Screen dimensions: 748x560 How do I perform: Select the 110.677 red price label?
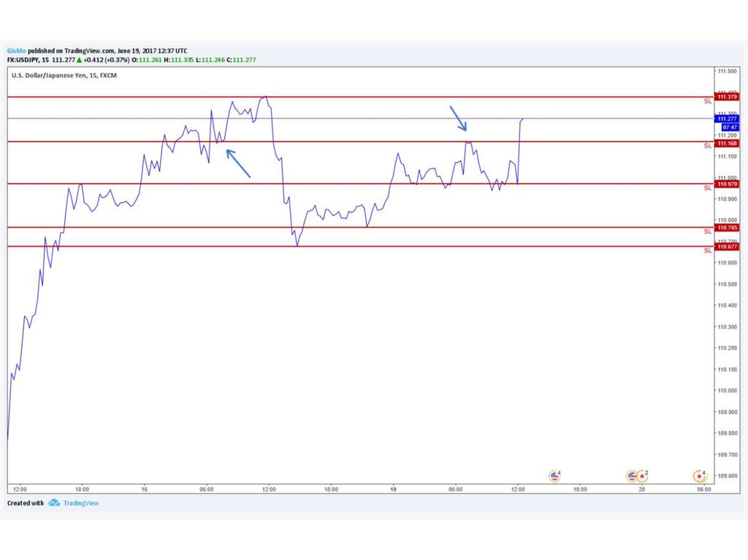pyautogui.click(x=728, y=247)
